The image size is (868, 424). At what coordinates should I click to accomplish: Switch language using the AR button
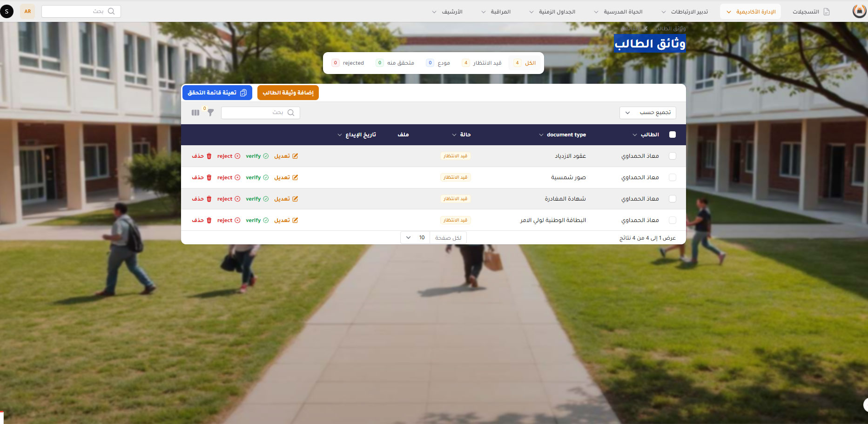point(27,11)
